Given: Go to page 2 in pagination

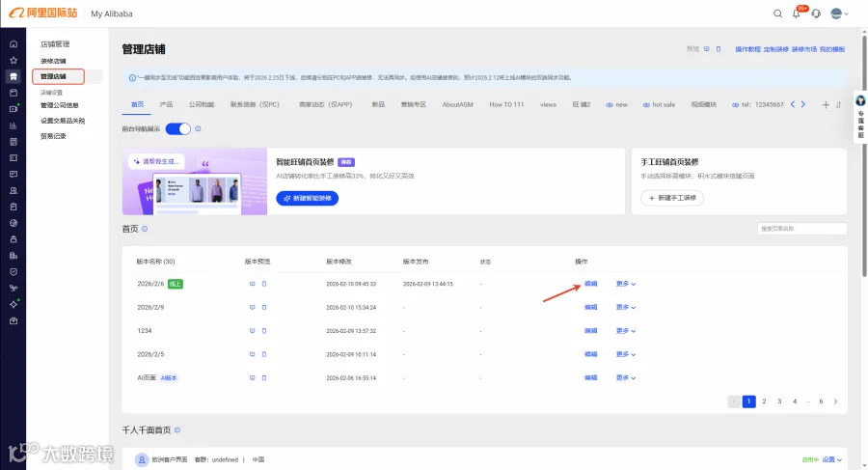Looking at the screenshot, I should pos(764,401).
